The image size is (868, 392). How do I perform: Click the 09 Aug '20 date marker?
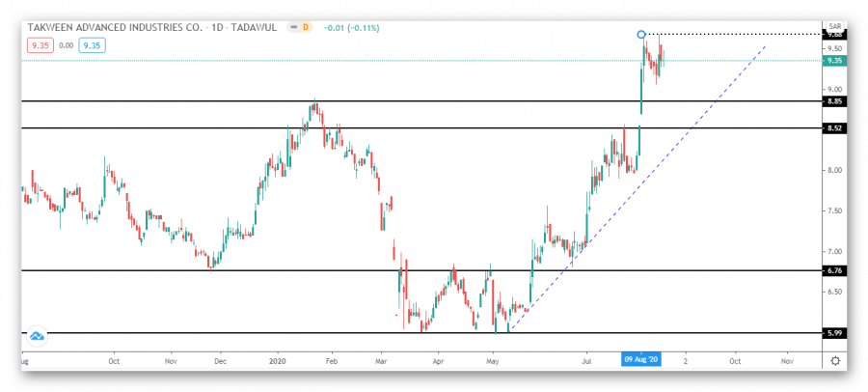point(641,359)
